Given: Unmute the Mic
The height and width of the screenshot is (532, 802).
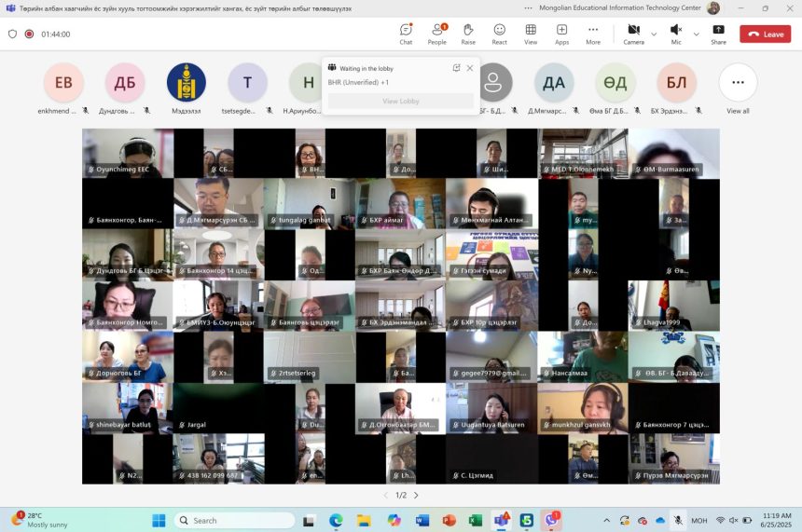Looking at the screenshot, I should pyautogui.click(x=676, y=34).
